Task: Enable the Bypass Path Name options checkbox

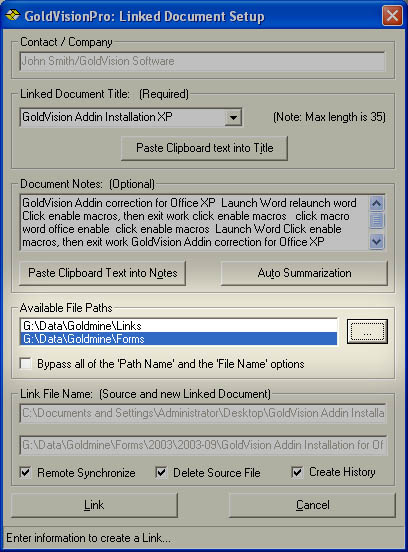Action: coord(26,363)
